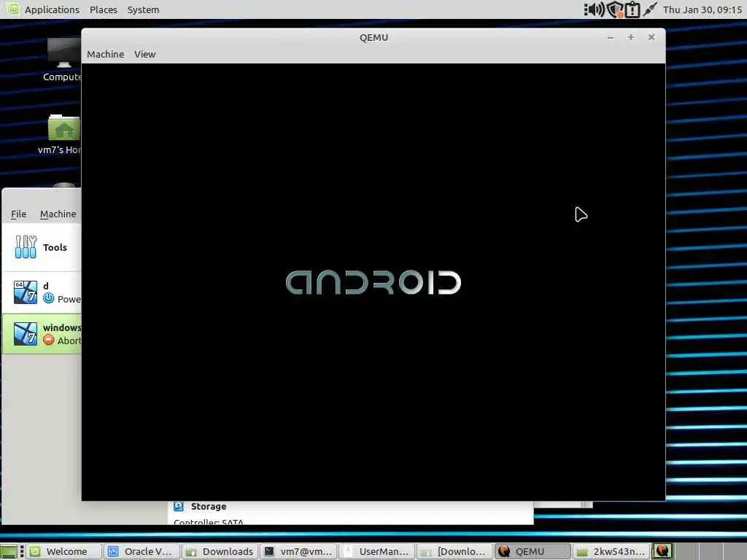Open the Applications menu
Viewport: 747px width, 560px height.
click(52, 9)
